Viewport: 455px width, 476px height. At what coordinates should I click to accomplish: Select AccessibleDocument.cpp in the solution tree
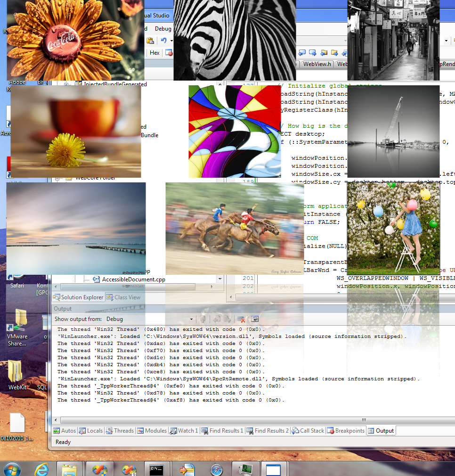129,279
